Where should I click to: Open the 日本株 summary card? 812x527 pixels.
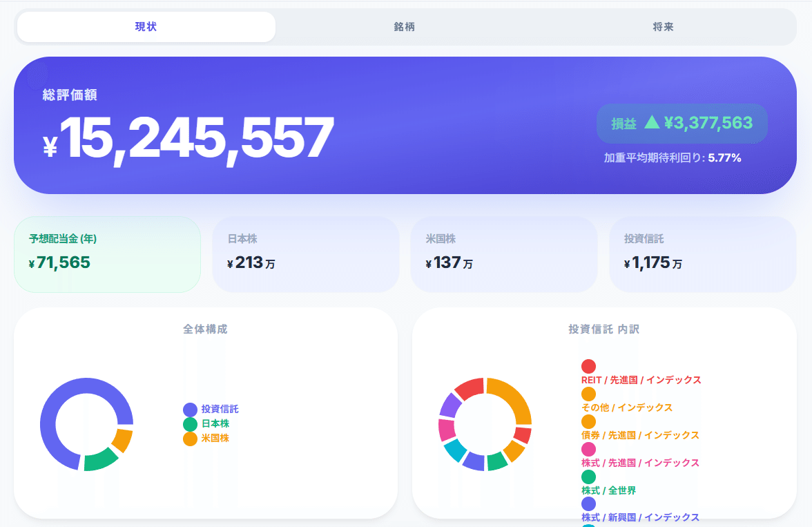(x=306, y=254)
